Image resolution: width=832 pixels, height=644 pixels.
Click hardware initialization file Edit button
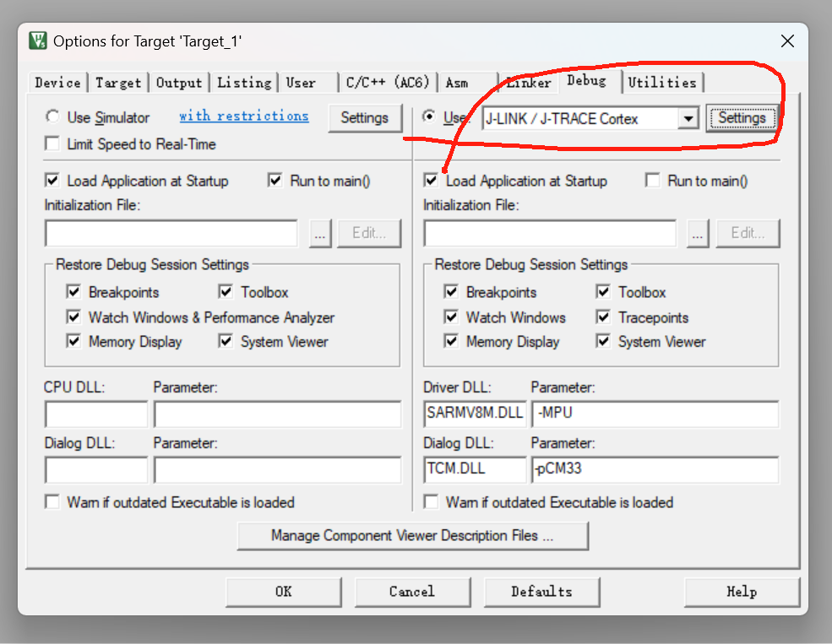point(748,234)
